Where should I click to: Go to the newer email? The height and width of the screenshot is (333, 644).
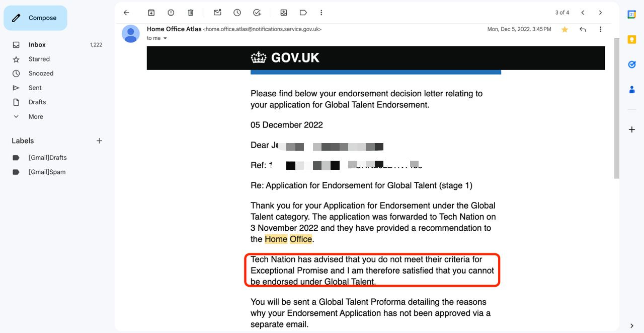coord(583,13)
